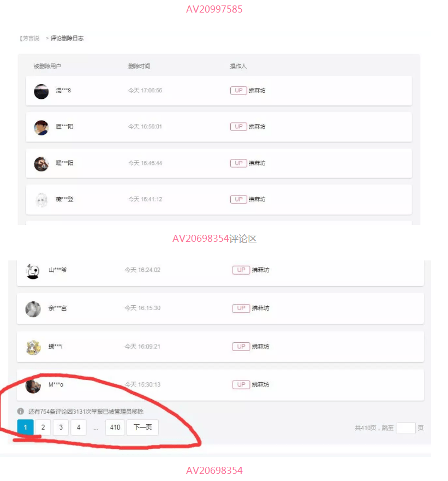Click operator name 拂菻坊 in 16:56:01 row
This screenshot has height=481, width=448.
tap(257, 127)
